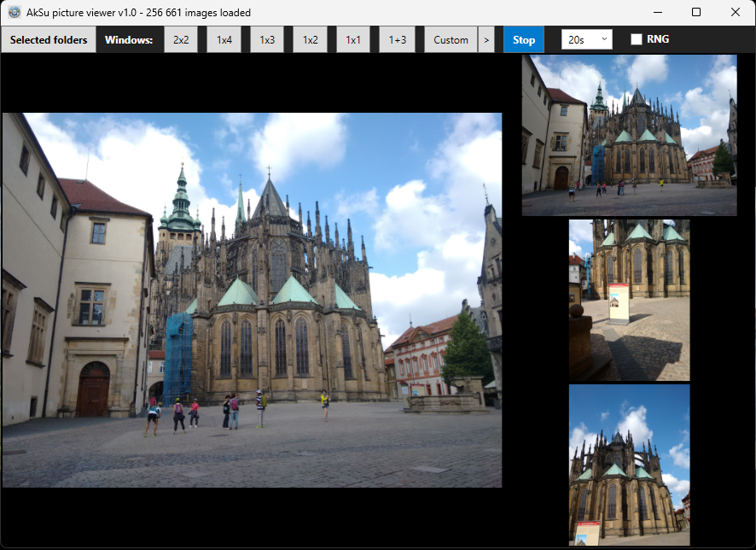
Task: Open the Selected folders panel
Action: click(x=49, y=39)
